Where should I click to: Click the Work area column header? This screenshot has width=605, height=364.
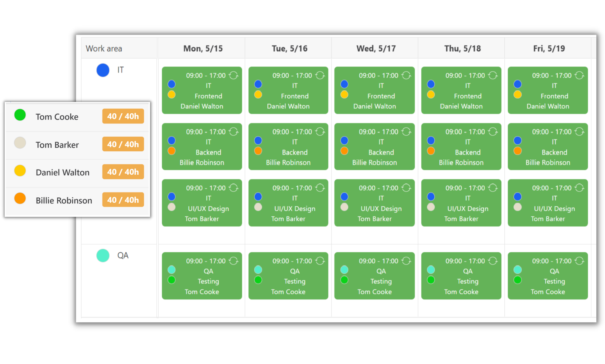point(104,49)
